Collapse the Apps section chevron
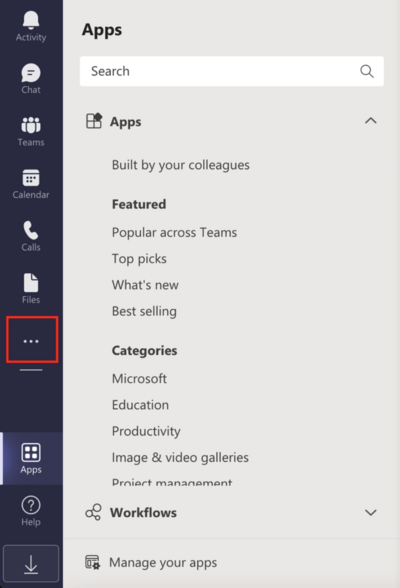The height and width of the screenshot is (588, 400). tap(370, 121)
